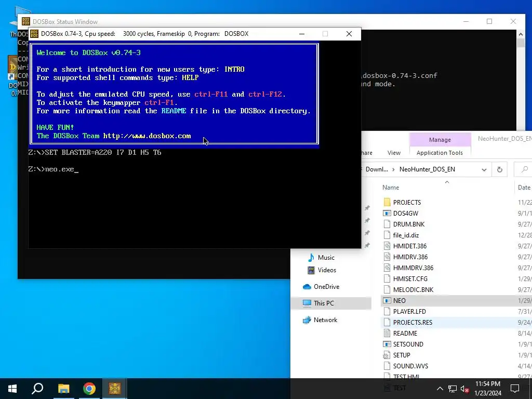Screen dimensions: 532x399
Task: Open the View ribbon tab
Action: point(394,153)
